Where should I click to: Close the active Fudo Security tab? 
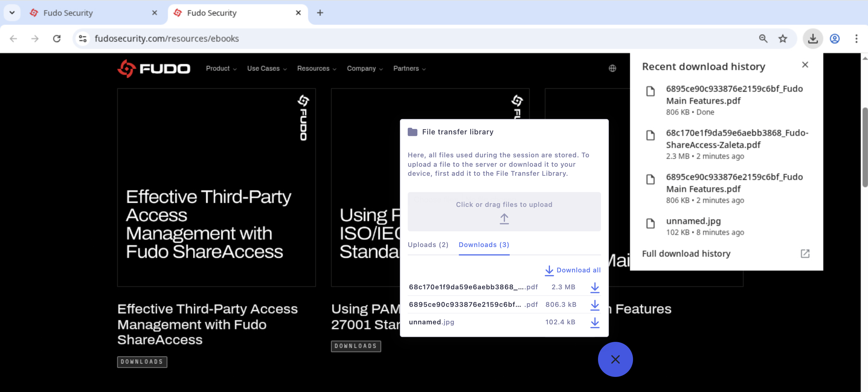pyautogui.click(x=298, y=13)
